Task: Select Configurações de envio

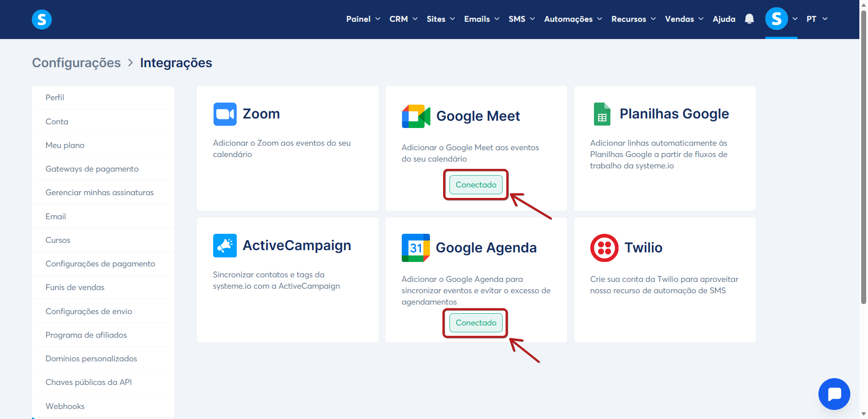Action: (103, 311)
